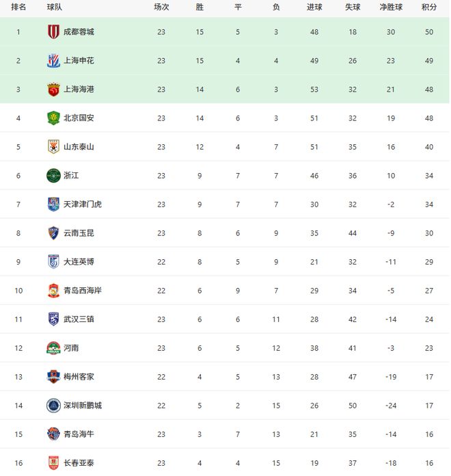The height and width of the screenshot is (476, 451).
Task: Click the 上海海港 team badge
Action: (x=53, y=89)
